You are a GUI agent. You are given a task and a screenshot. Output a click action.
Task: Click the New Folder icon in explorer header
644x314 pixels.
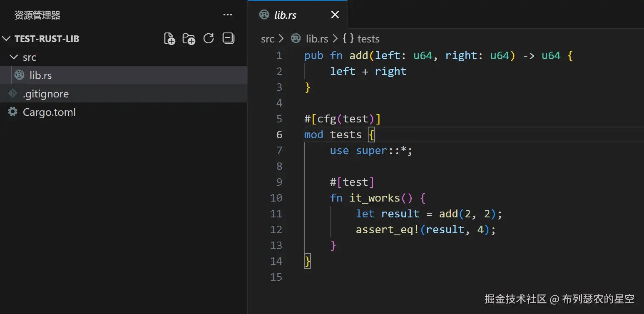click(x=189, y=39)
